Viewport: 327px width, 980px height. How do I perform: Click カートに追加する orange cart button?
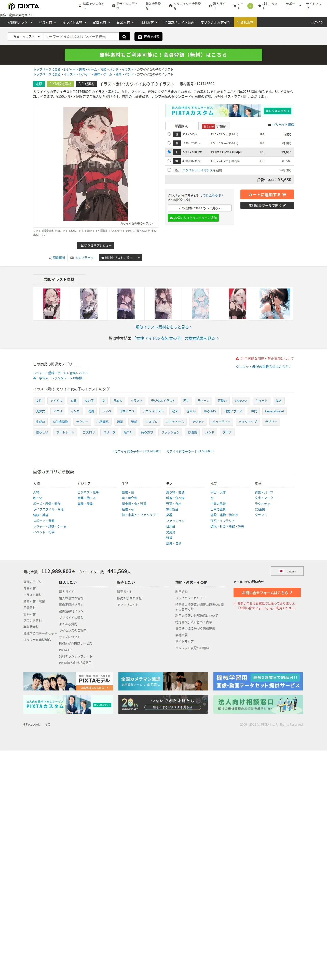(267, 194)
